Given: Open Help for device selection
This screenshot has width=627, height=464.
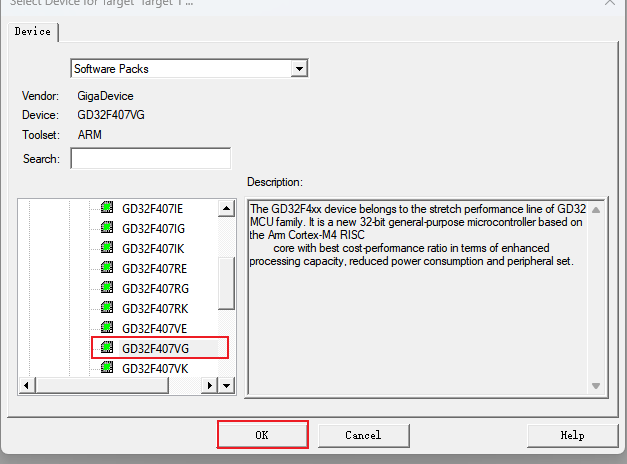Looking at the screenshot, I should [572, 435].
